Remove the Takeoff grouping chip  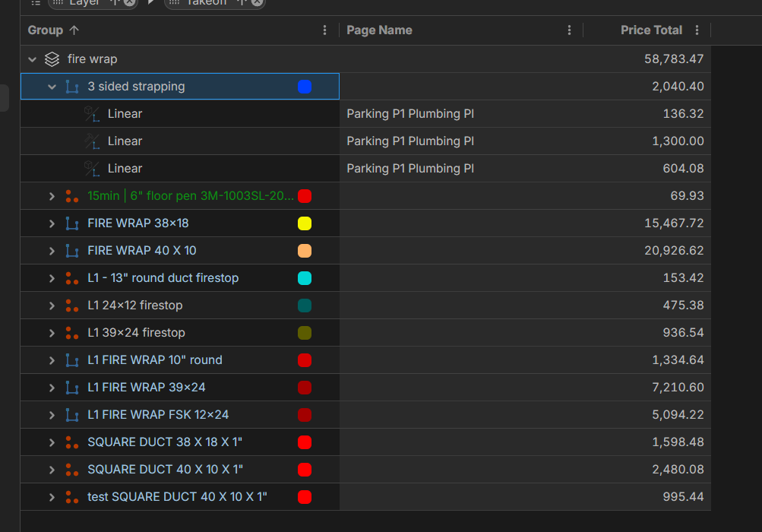(x=258, y=2)
